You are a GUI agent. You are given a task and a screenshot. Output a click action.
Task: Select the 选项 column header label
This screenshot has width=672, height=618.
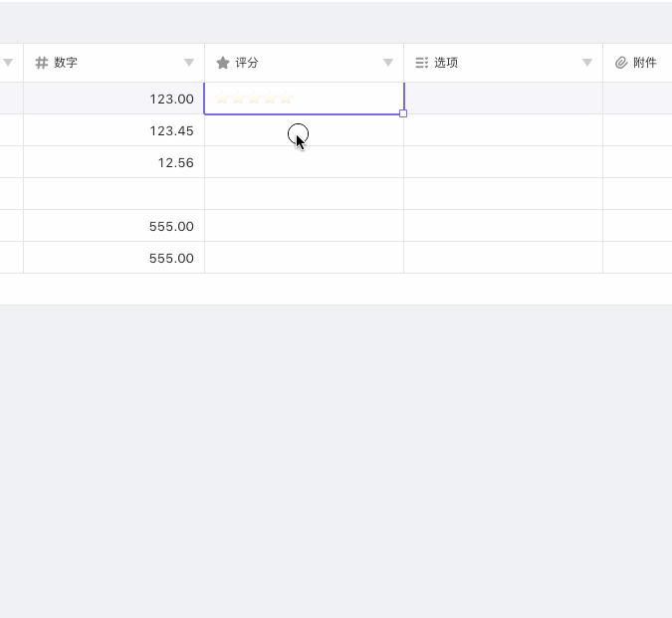point(446,63)
